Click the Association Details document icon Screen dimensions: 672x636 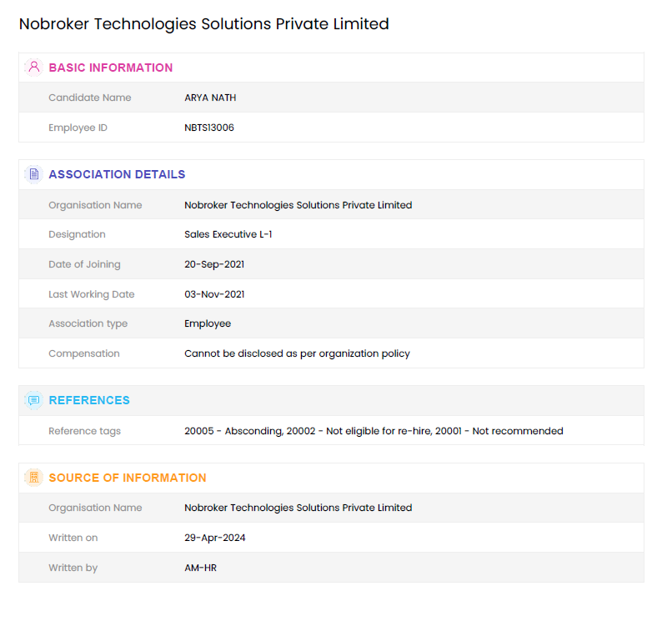pyautogui.click(x=33, y=174)
